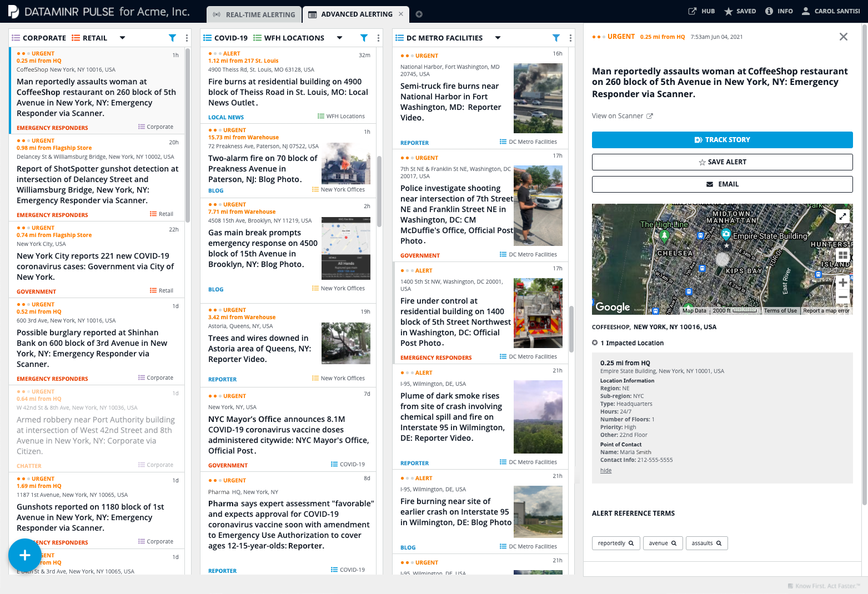Screen dimensions: 868x594
Task: Open the semi-truck fire thumbnail image
Action: click(x=538, y=98)
